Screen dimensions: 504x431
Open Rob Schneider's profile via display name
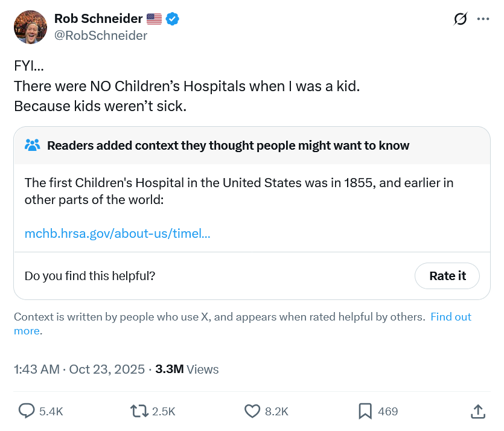[99, 19]
